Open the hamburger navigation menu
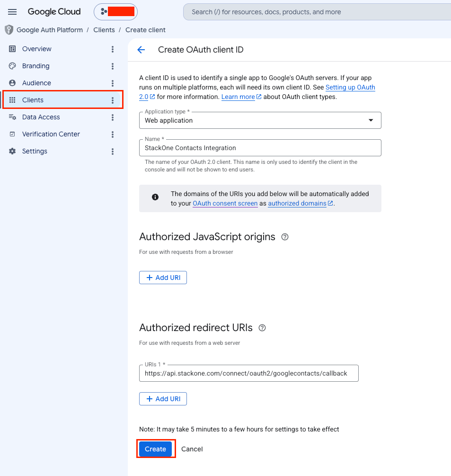451x476 pixels. click(x=12, y=12)
